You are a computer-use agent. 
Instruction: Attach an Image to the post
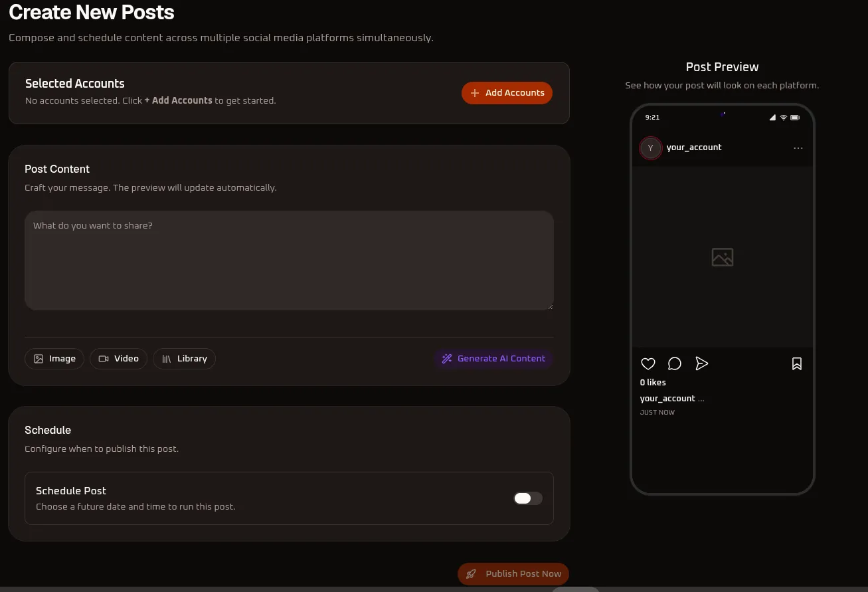(x=54, y=359)
